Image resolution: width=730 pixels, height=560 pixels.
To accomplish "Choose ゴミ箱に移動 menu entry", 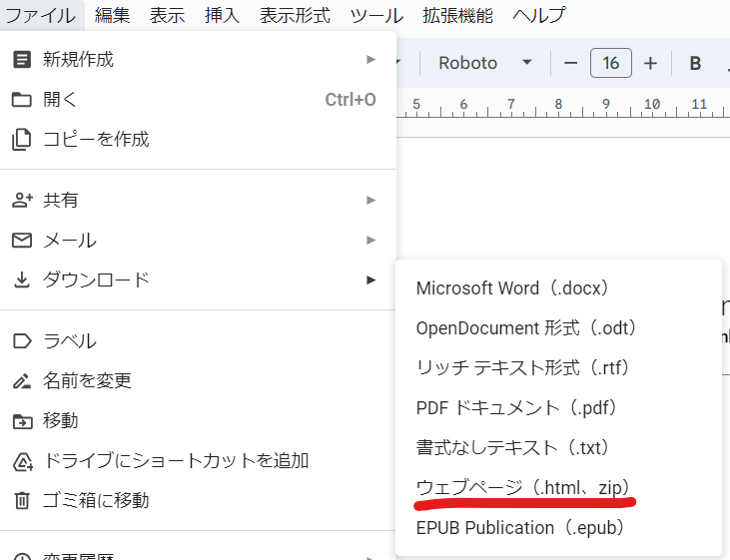I will (198, 501).
